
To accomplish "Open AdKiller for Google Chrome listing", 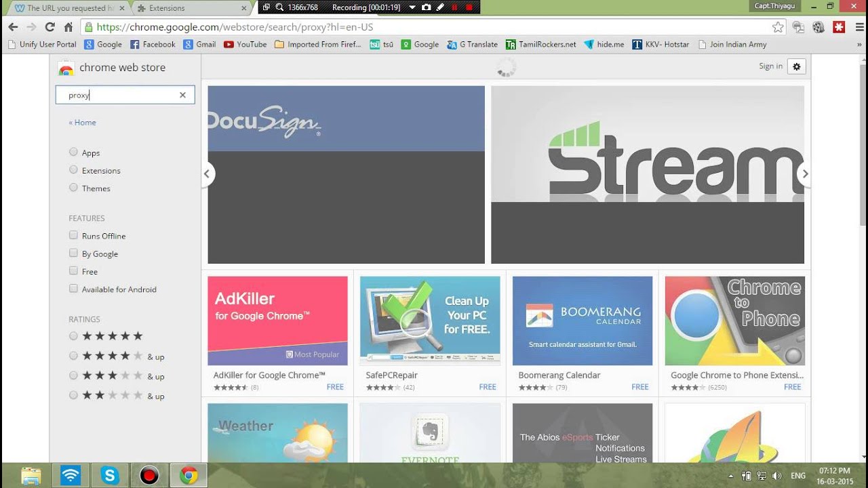I will pyautogui.click(x=277, y=321).
